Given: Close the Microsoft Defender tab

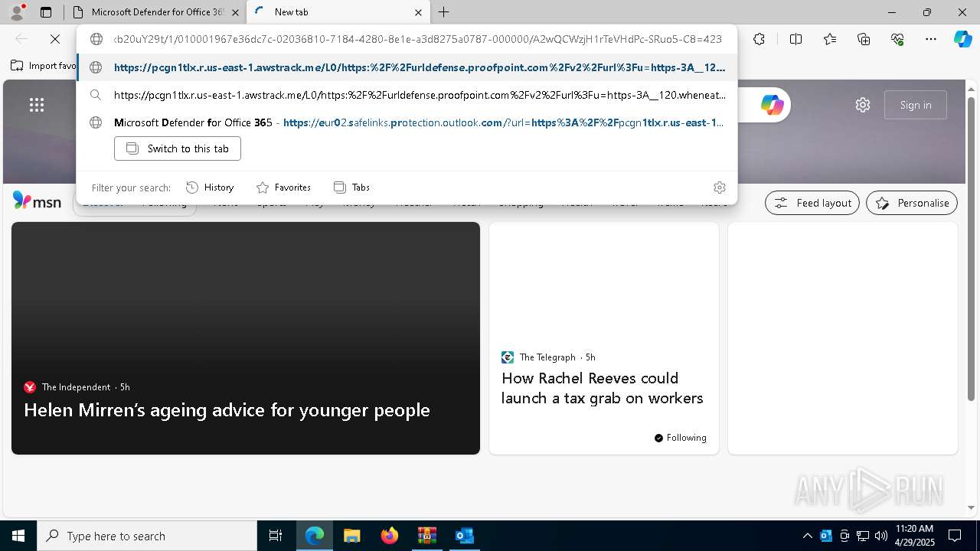Looking at the screenshot, I should tap(235, 12).
